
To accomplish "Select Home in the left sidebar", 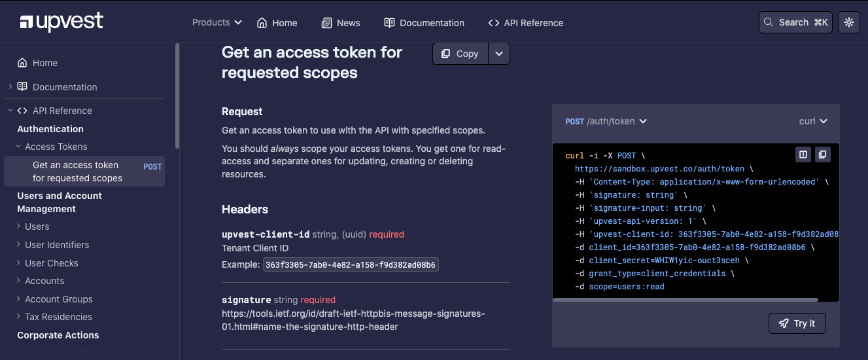I will tap(44, 63).
